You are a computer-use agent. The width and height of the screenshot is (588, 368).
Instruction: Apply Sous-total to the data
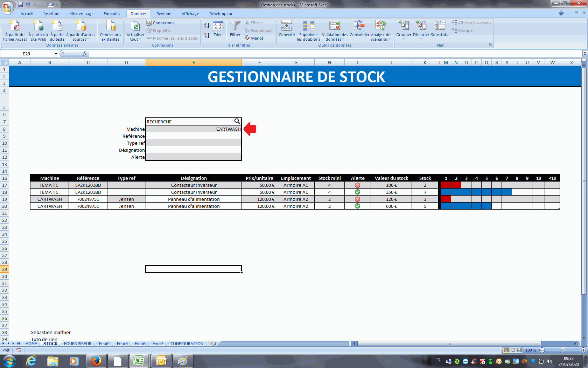(x=440, y=29)
